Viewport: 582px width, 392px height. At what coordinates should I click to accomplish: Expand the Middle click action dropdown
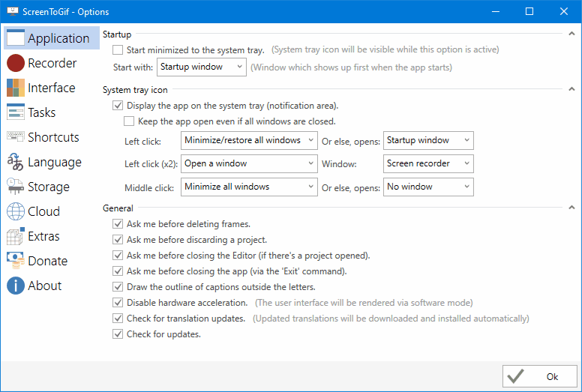click(248, 187)
